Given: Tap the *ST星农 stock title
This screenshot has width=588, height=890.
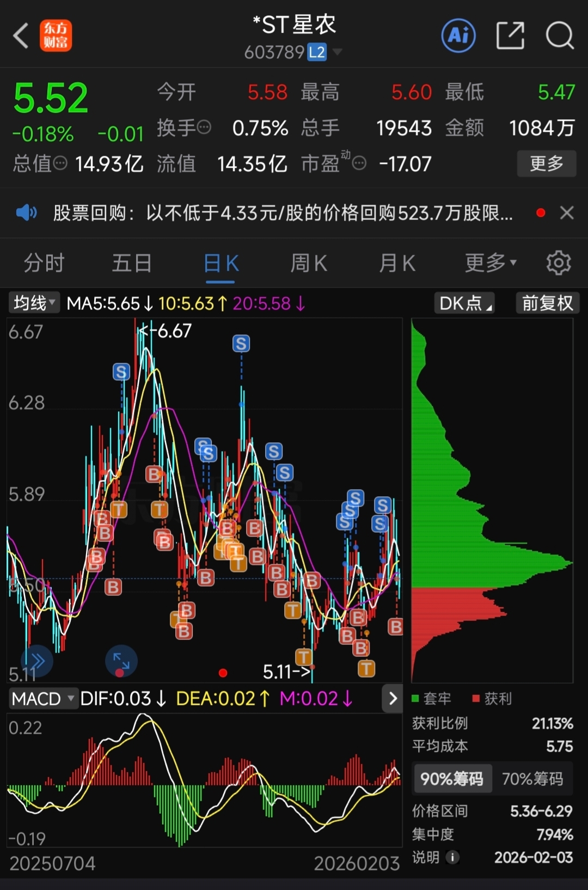Looking at the screenshot, I should 294,25.
